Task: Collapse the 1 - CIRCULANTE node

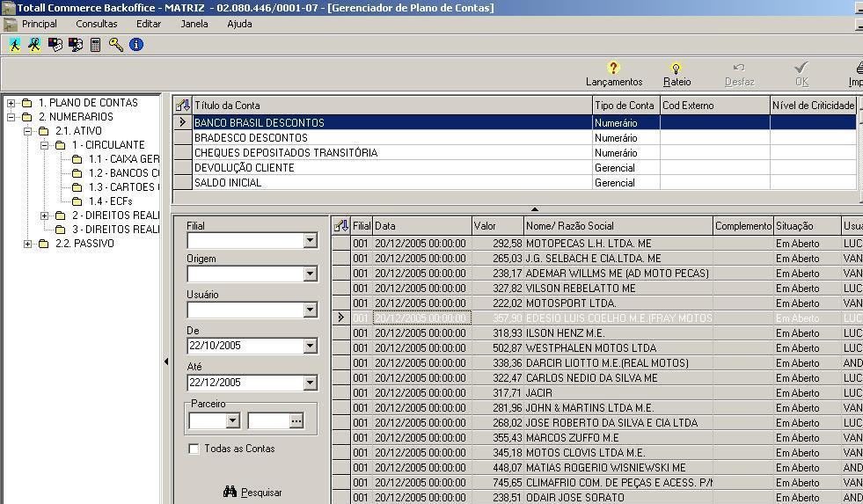Action: point(45,145)
